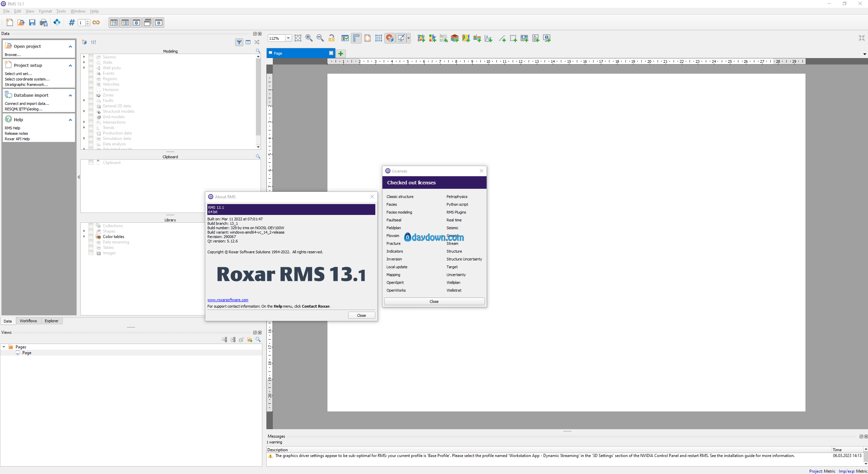Image resolution: width=868 pixels, height=474 pixels.
Task: Open the Format menu
Action: [45, 11]
